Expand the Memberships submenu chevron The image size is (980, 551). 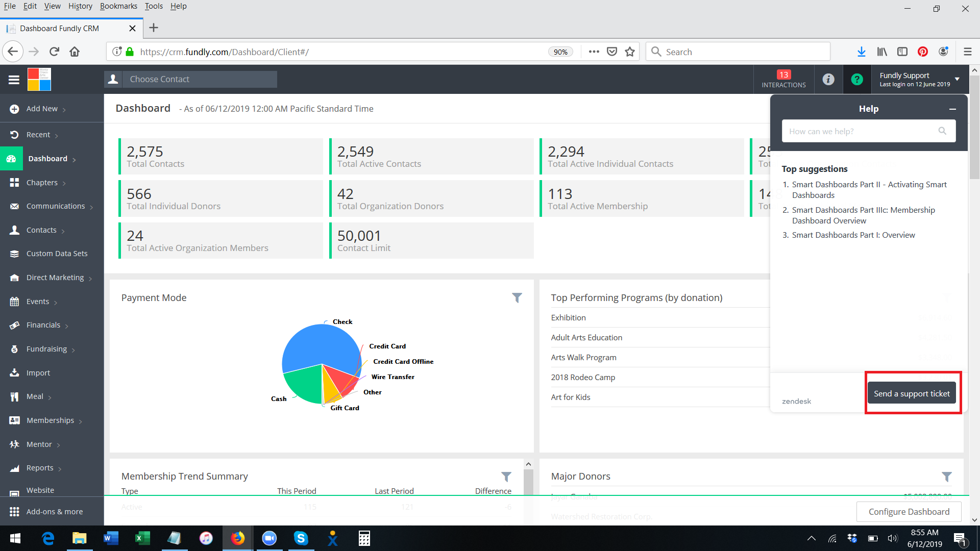(x=81, y=421)
